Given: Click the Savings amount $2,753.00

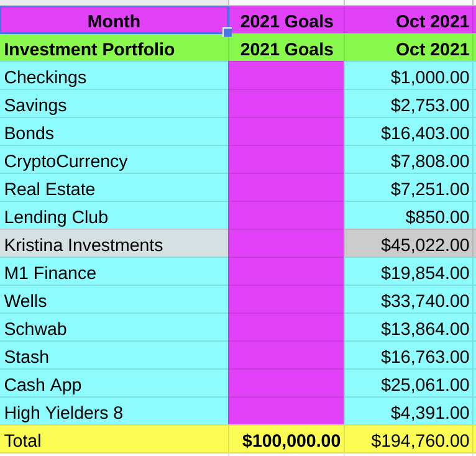Looking at the screenshot, I should pyautogui.click(x=410, y=105).
